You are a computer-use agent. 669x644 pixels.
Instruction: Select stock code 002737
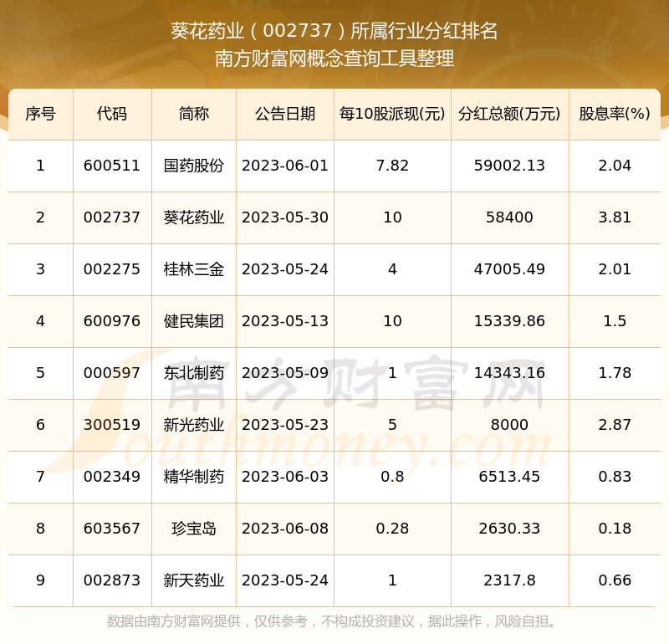(x=112, y=217)
